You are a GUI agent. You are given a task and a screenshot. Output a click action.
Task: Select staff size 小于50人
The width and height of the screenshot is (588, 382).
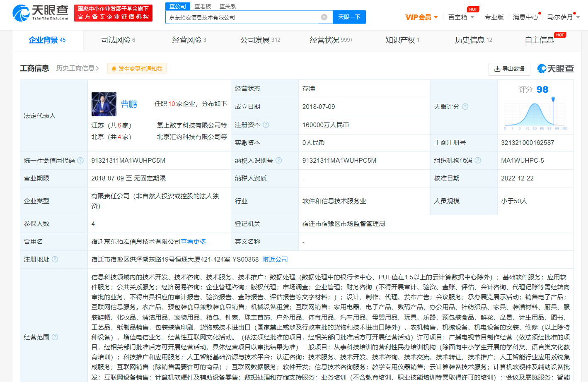(514, 201)
